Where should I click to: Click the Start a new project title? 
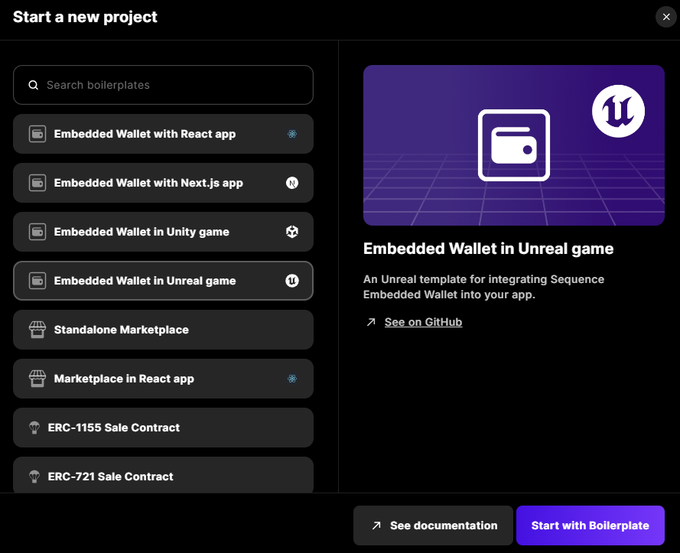click(85, 17)
